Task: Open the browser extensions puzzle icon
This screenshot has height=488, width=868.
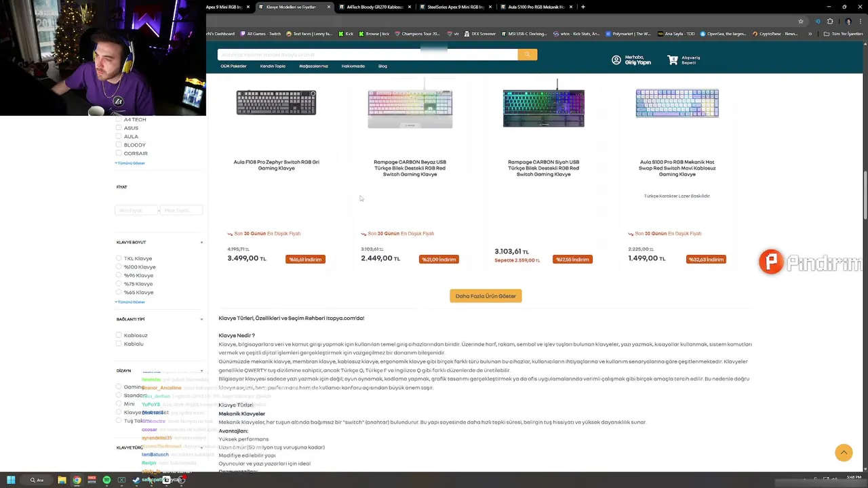Action: click(x=830, y=21)
